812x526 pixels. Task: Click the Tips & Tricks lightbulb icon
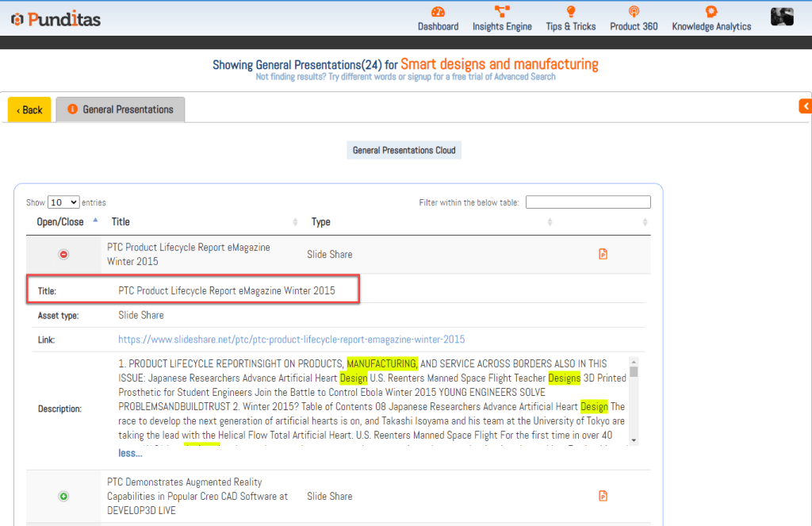(x=570, y=12)
